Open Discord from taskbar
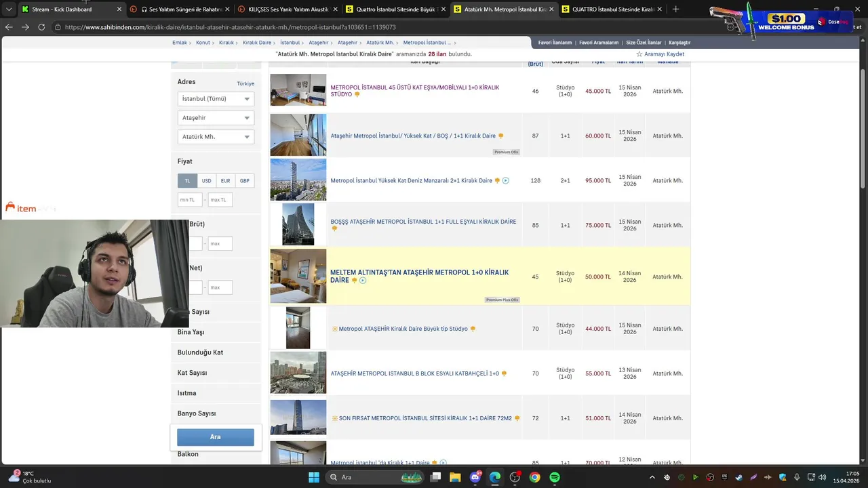The image size is (868, 488). point(475,477)
